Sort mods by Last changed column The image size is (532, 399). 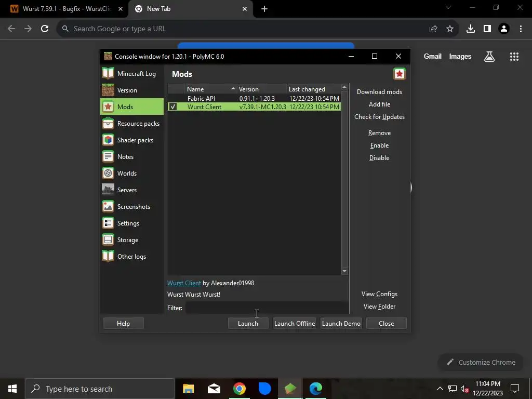click(x=313, y=89)
